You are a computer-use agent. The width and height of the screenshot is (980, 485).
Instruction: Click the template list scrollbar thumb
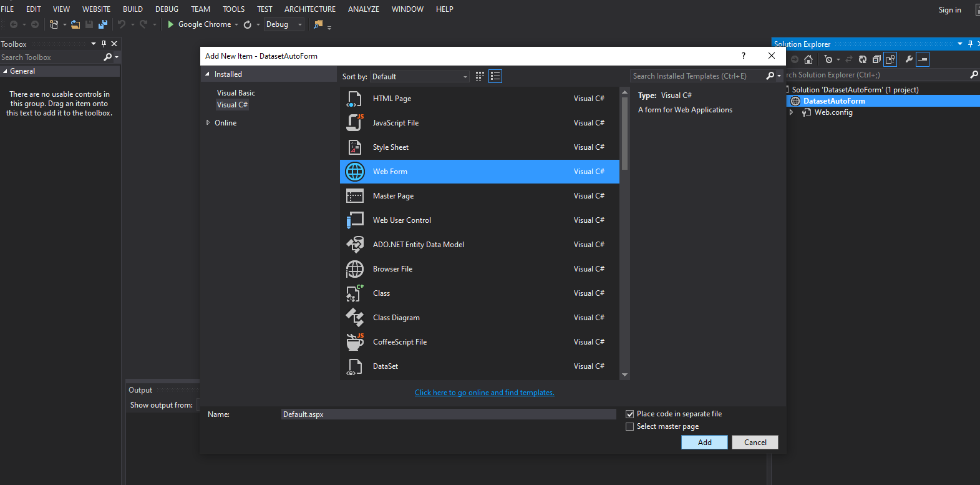[x=624, y=133]
